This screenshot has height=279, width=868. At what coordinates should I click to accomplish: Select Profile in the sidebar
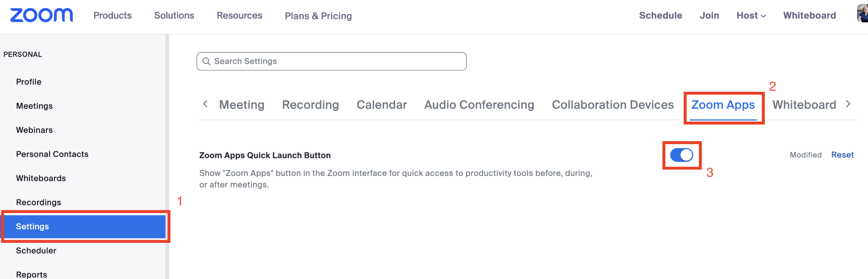pyautogui.click(x=28, y=82)
